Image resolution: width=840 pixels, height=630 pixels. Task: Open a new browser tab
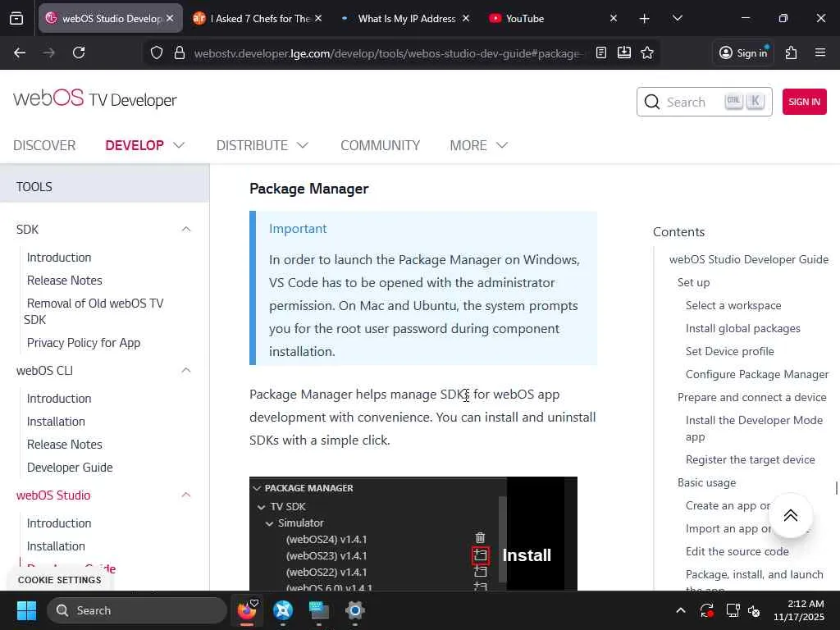pos(645,19)
